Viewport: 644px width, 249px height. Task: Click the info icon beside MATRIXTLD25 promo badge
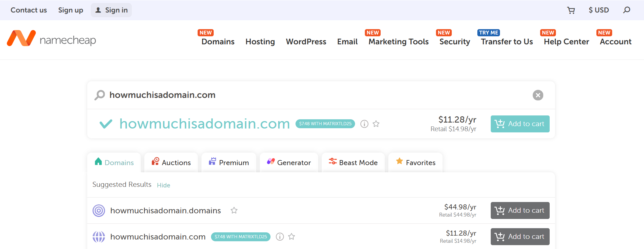(364, 124)
